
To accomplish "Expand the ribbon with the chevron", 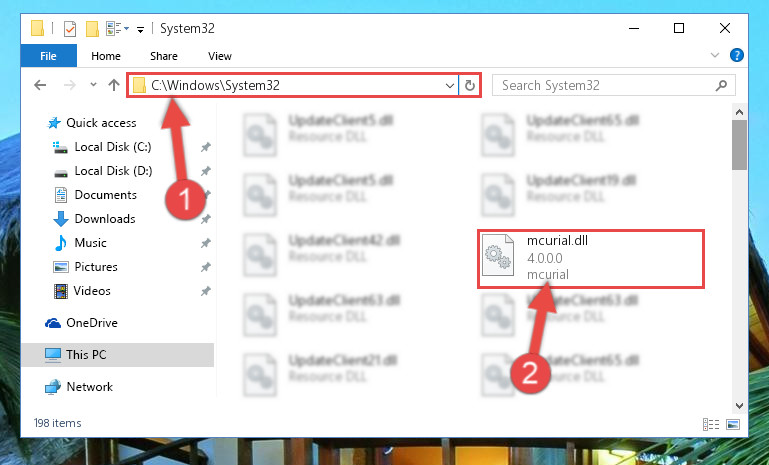I will (715, 55).
